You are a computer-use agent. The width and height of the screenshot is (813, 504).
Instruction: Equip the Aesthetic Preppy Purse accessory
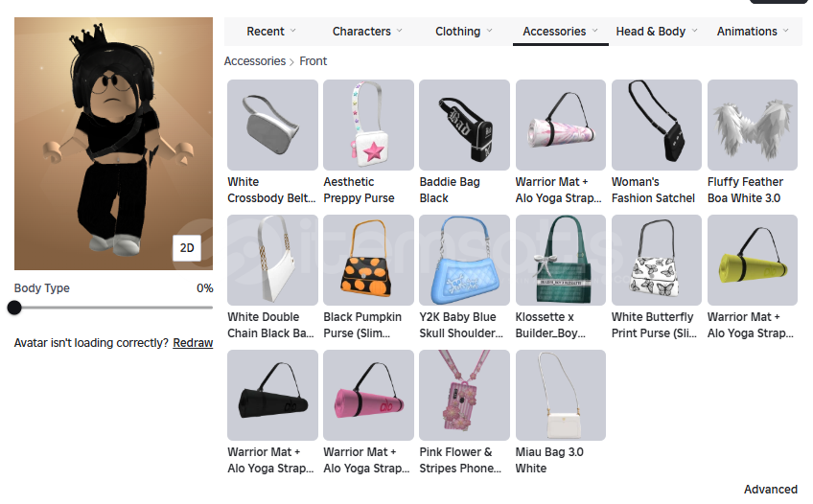tap(368, 125)
